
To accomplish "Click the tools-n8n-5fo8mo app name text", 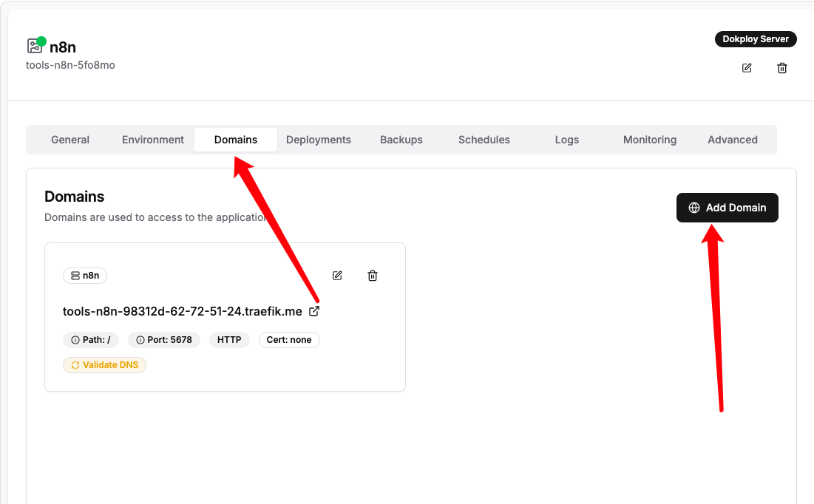I will pyautogui.click(x=70, y=65).
